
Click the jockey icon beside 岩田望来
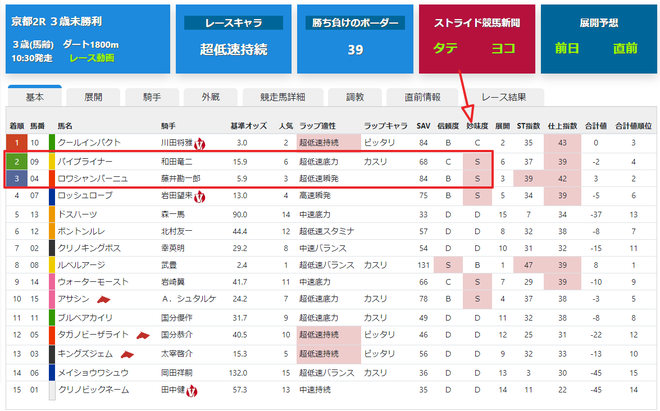point(200,197)
